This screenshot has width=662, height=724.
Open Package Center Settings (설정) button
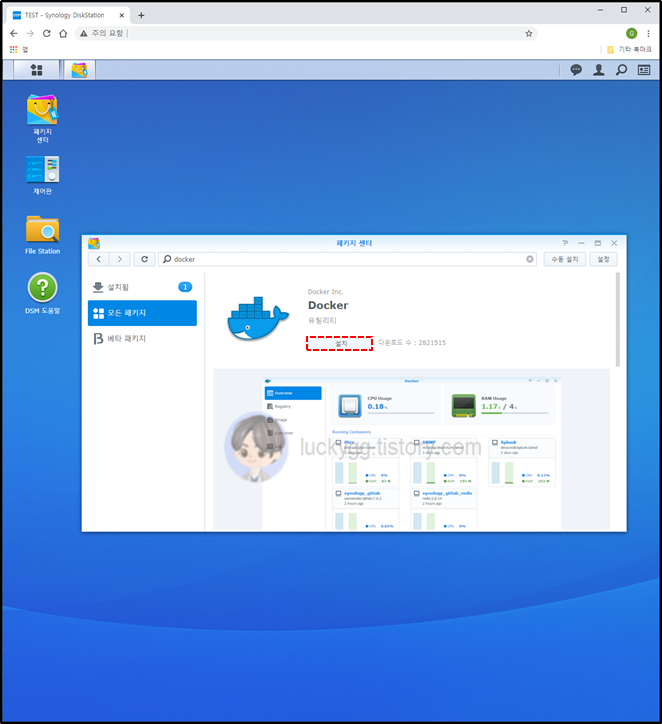point(603,259)
